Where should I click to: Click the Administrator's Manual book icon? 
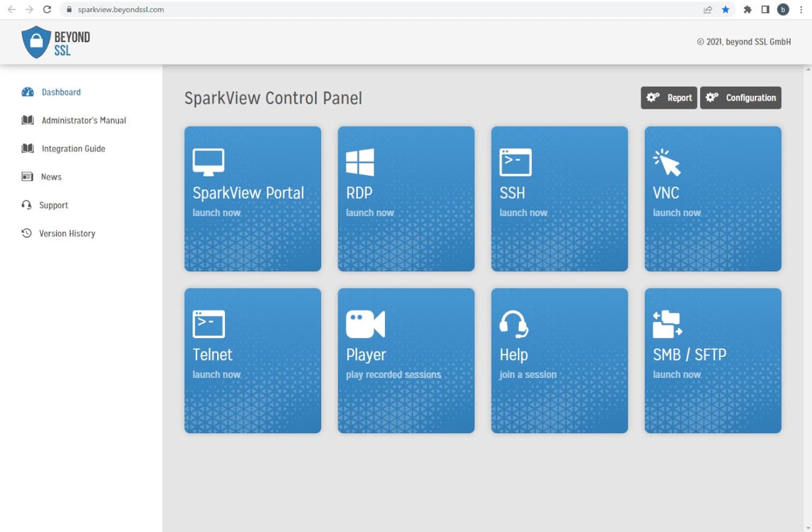pyautogui.click(x=28, y=120)
